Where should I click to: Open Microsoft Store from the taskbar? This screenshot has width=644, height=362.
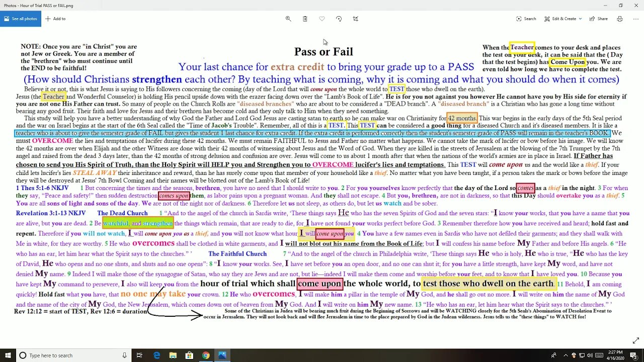190,355
